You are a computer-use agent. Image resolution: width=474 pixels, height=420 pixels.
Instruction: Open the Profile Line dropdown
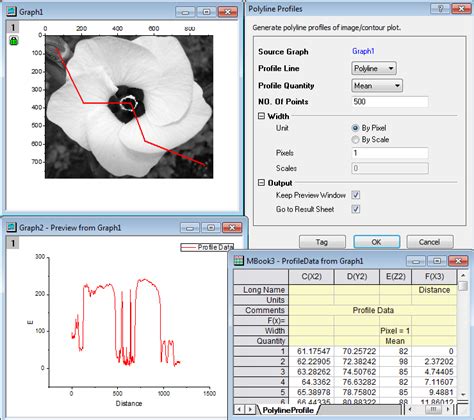point(374,68)
